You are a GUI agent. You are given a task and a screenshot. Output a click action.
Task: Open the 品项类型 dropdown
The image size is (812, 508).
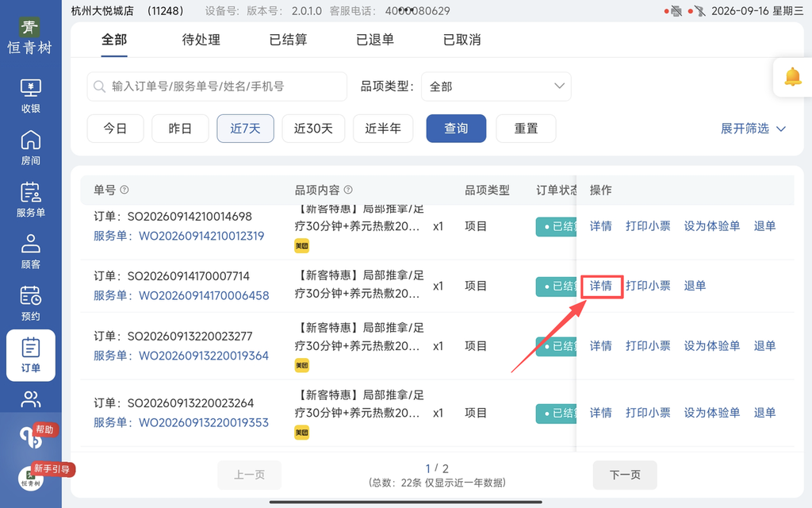pyautogui.click(x=496, y=87)
